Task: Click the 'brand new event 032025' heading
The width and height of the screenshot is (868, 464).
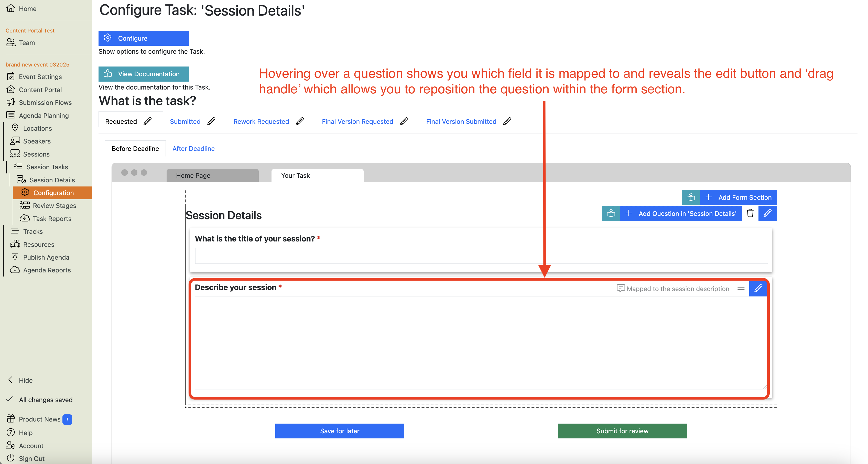Action: [37, 64]
